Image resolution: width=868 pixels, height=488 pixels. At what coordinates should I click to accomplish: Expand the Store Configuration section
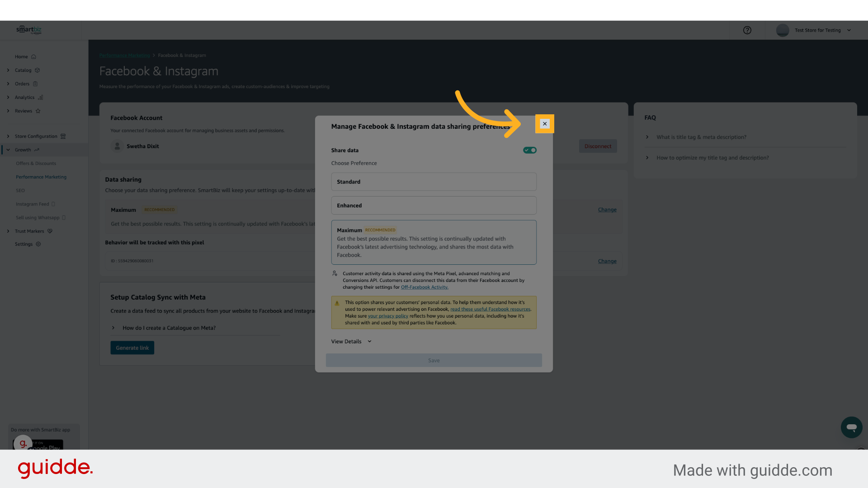(x=8, y=136)
